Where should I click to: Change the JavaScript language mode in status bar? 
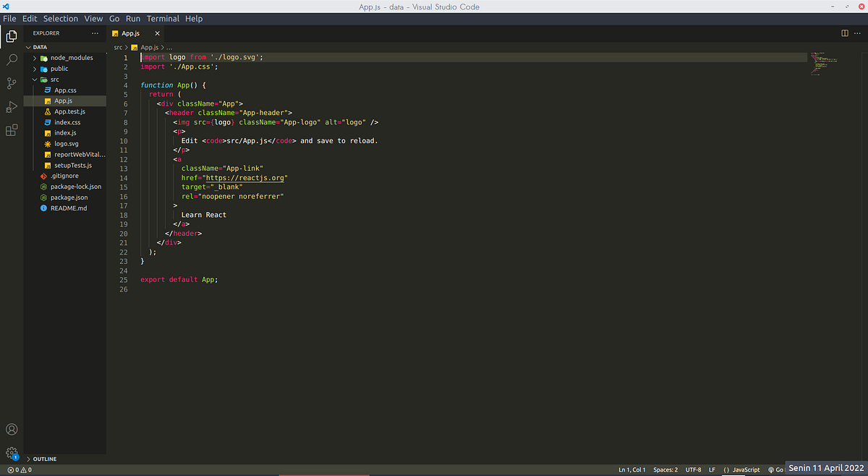742,470
